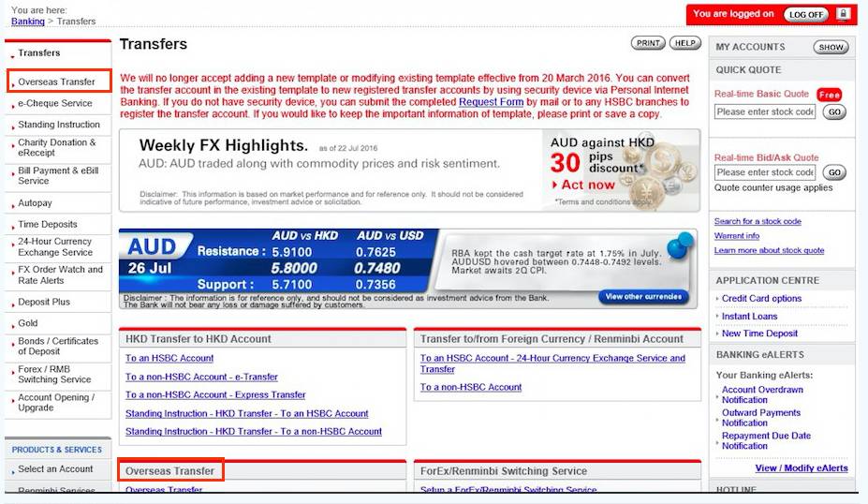Show My Accounts panel
The image size is (868, 504).
pyautogui.click(x=831, y=47)
